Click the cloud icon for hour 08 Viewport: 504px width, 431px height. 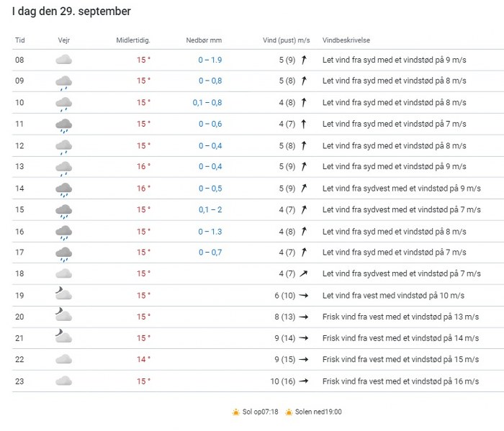coord(63,60)
